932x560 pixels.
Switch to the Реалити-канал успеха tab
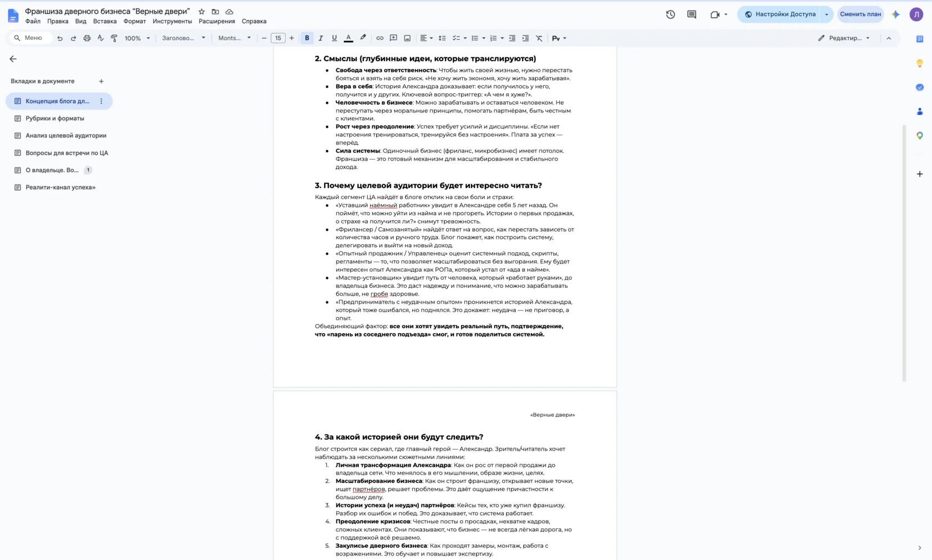[60, 187]
